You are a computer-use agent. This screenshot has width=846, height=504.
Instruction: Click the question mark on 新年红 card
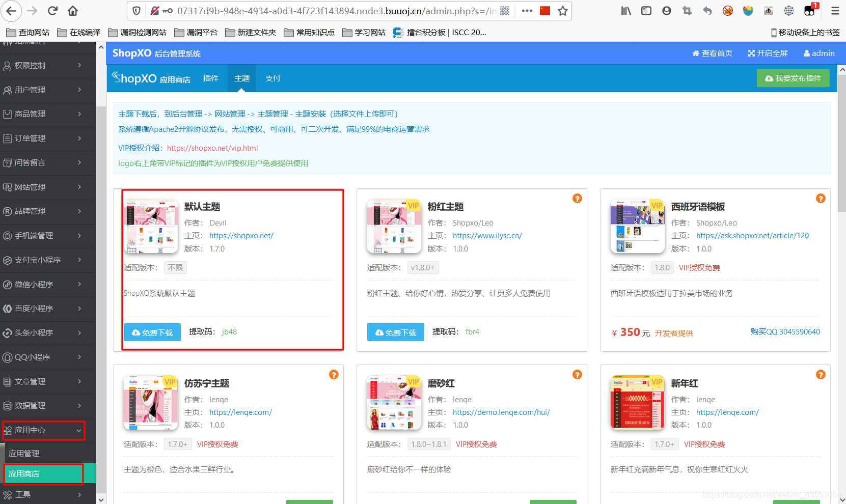(x=821, y=375)
